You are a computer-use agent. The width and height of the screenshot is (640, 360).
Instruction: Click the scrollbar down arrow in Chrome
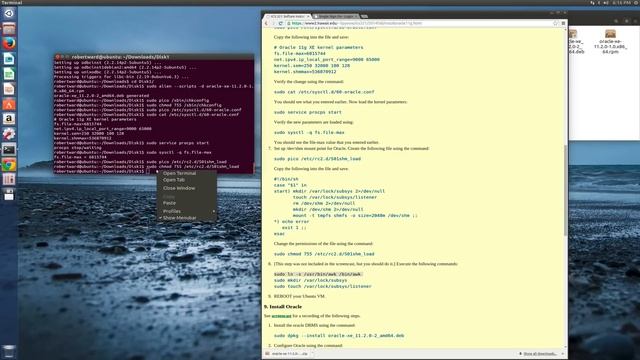[565, 347]
